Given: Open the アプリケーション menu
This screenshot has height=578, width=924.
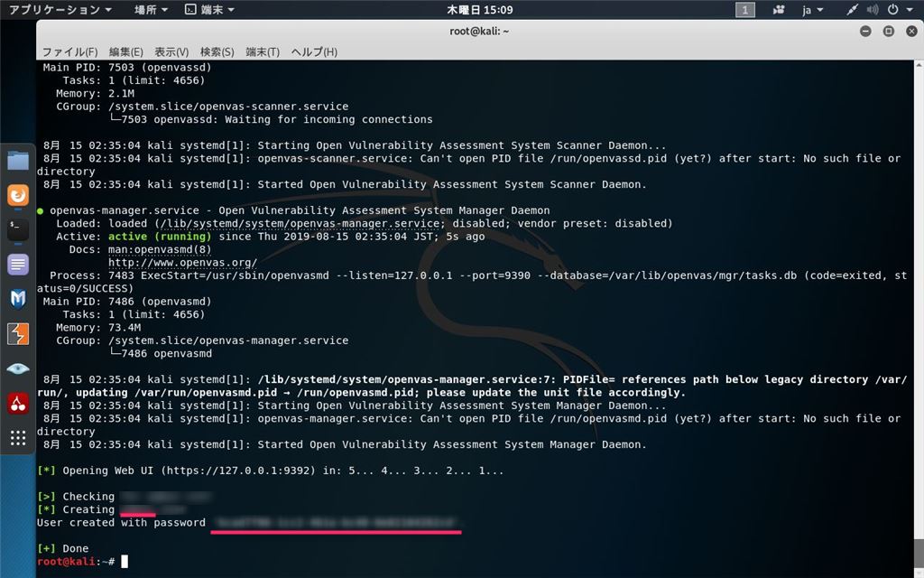Looking at the screenshot, I should click(x=60, y=9).
